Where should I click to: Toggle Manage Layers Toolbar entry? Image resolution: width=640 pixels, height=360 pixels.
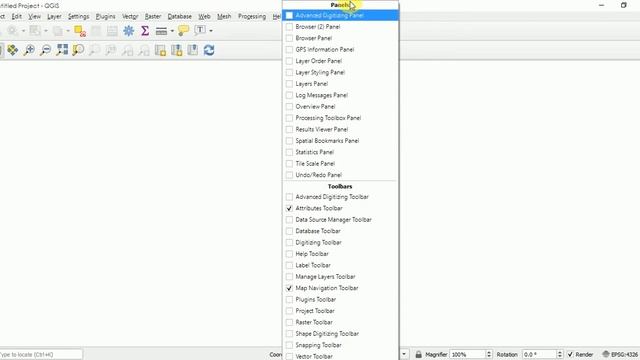click(340, 277)
